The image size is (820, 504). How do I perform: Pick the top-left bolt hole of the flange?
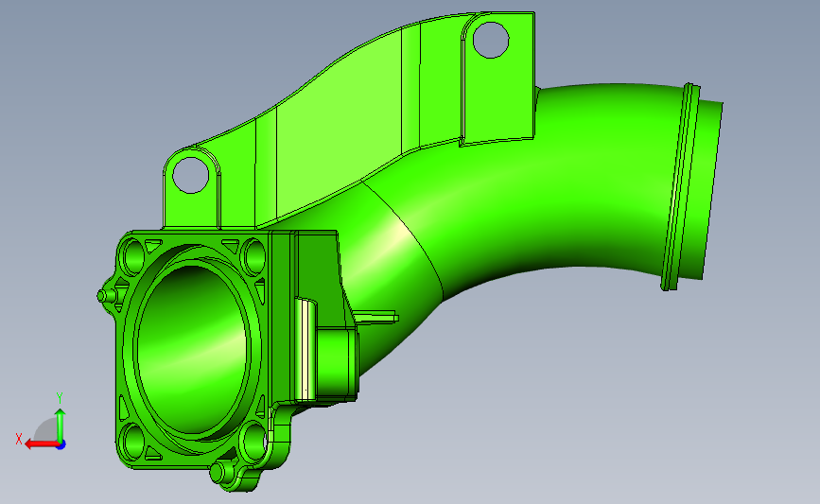(132, 256)
